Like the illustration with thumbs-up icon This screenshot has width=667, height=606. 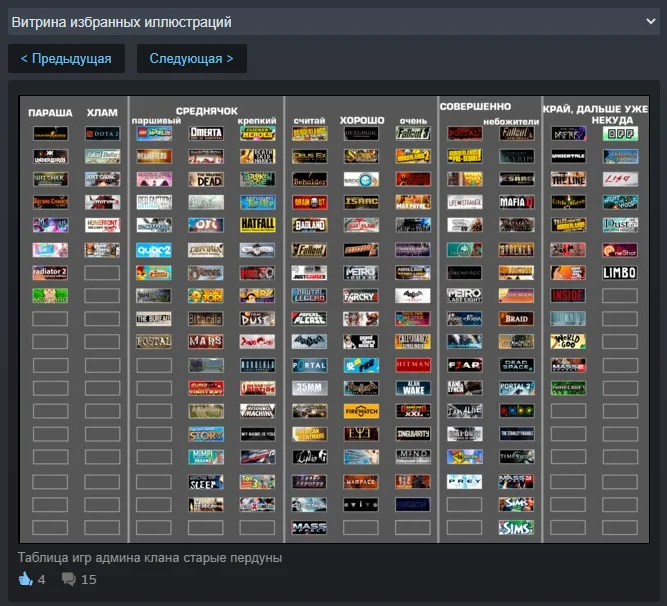(26, 579)
